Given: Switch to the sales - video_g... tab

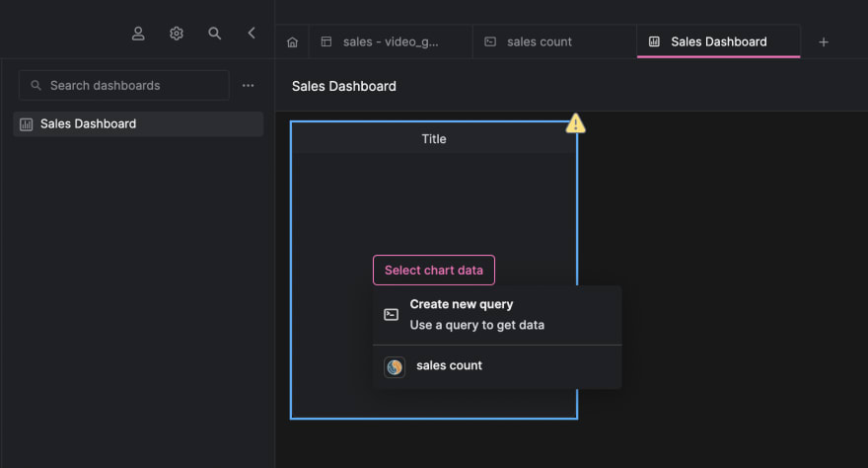Looking at the screenshot, I should pos(391,41).
